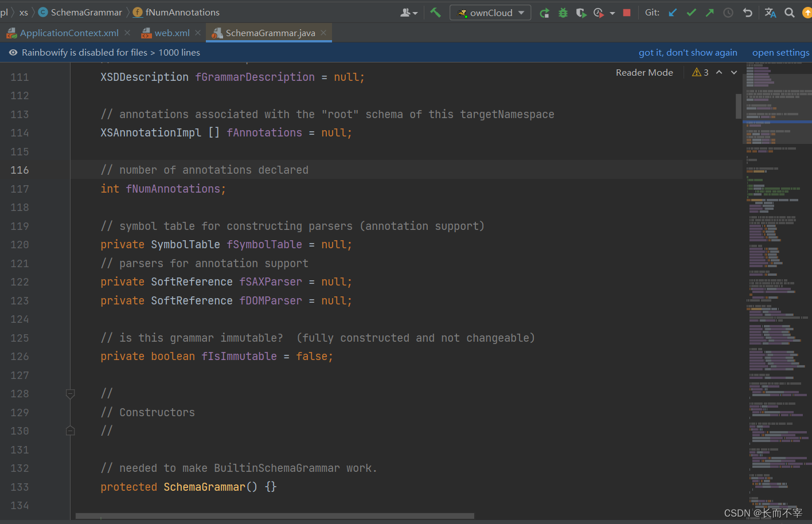Click fSAXParser on line 122

point(271,282)
